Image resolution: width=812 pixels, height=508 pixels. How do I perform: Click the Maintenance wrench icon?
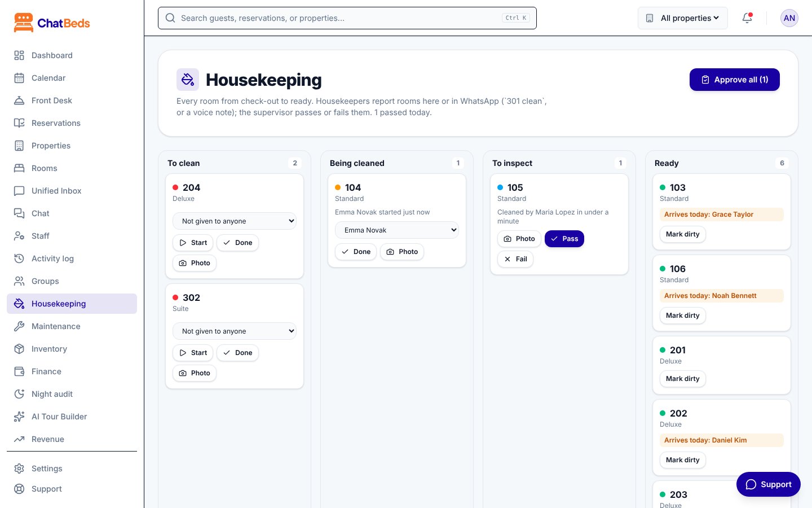tap(19, 326)
